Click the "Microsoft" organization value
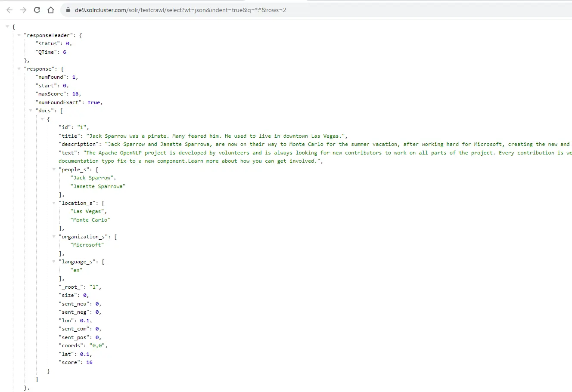The image size is (572, 392). point(87,245)
